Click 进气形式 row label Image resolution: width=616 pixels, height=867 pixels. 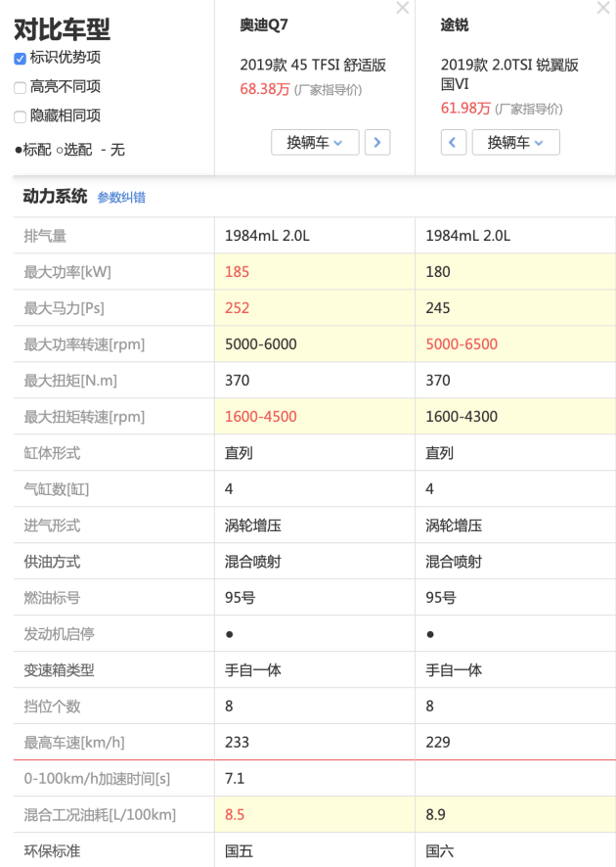[x=52, y=525]
